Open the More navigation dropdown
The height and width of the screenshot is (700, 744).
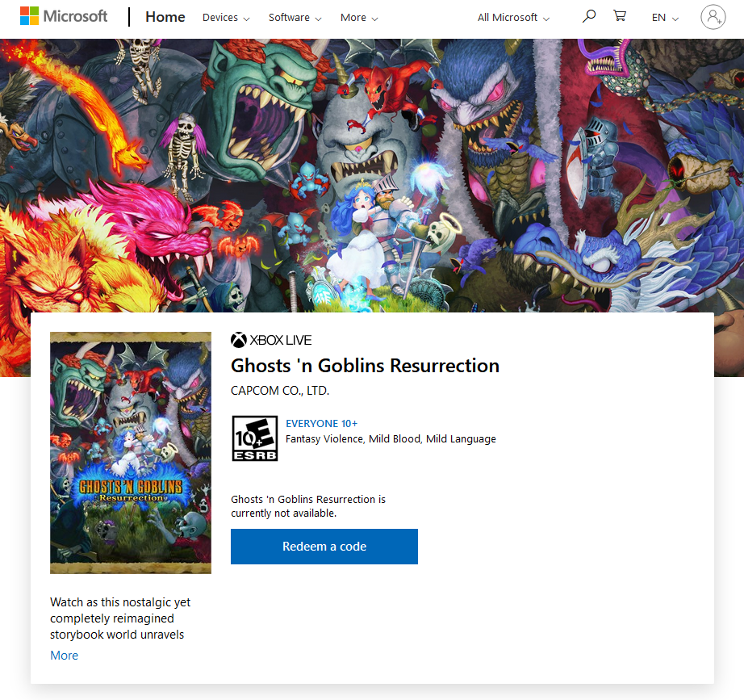[x=359, y=18]
